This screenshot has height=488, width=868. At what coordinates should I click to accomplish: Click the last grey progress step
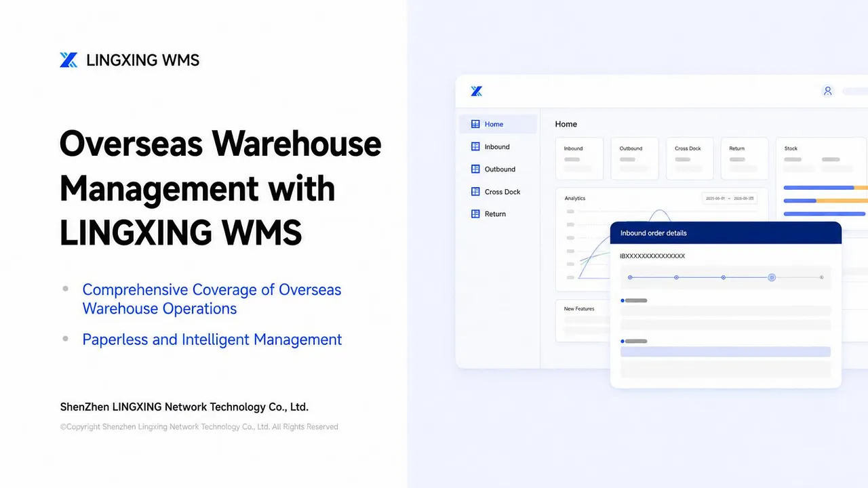pyautogui.click(x=821, y=277)
